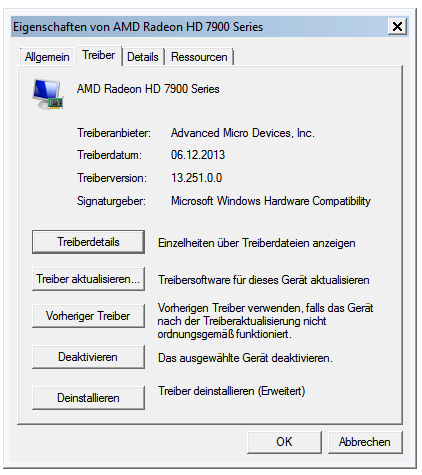Open Treiberdetails button

click(88, 242)
